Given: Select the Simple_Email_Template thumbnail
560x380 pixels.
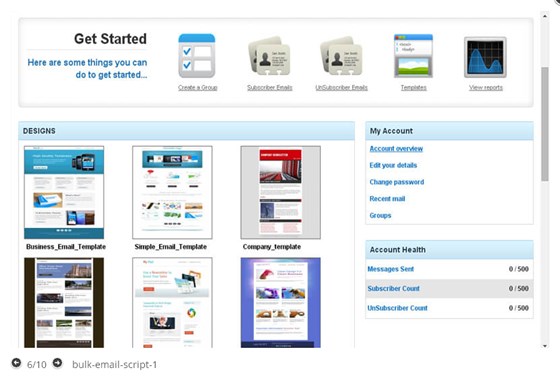Looking at the screenshot, I should point(172,192).
